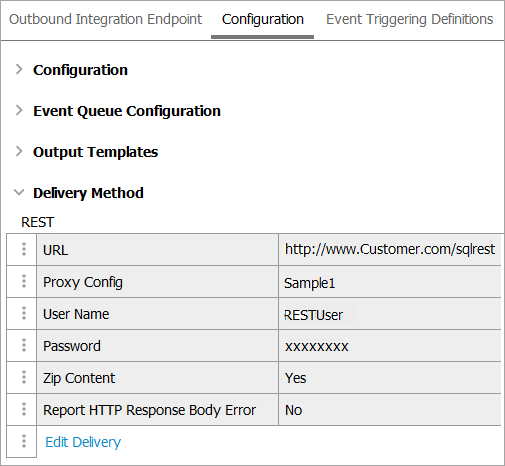Image resolution: width=505 pixels, height=466 pixels.
Task: Open the row menu dots beside Proxy Config
Action: pyautogui.click(x=24, y=281)
